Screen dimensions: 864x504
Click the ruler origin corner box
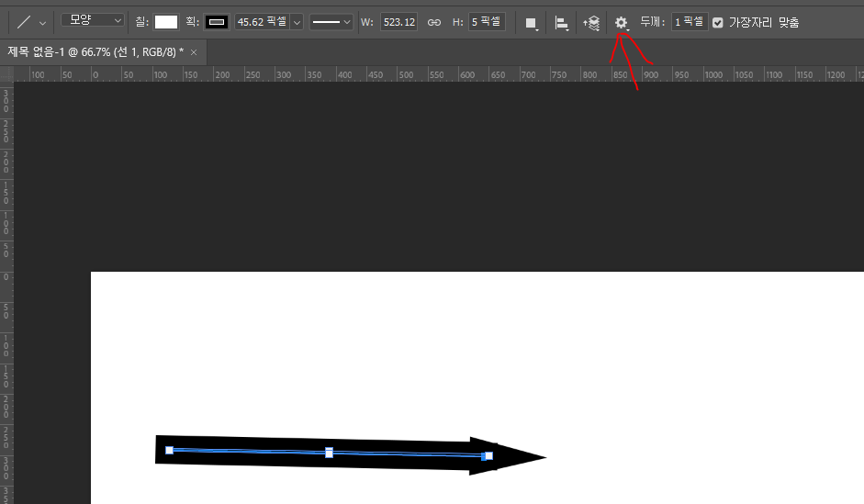(x=6, y=73)
